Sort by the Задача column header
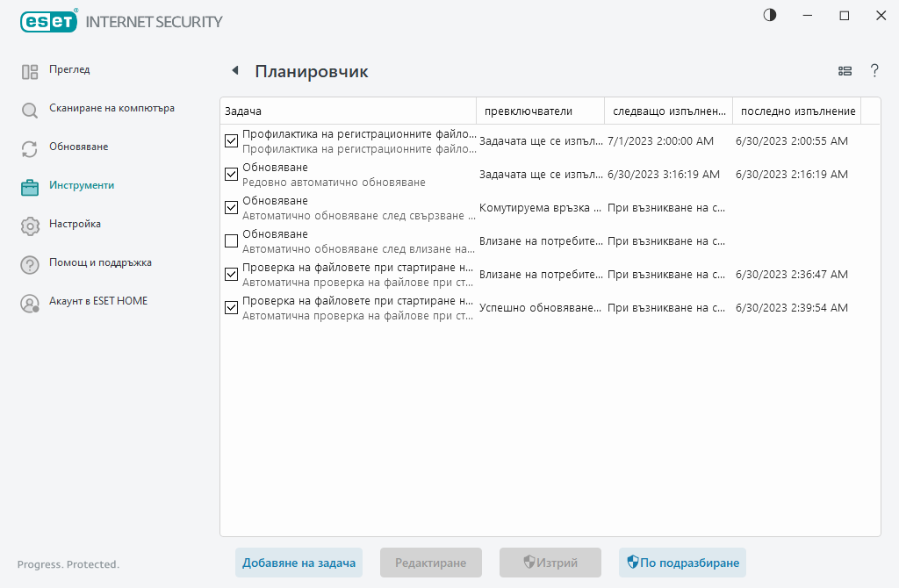 point(348,111)
